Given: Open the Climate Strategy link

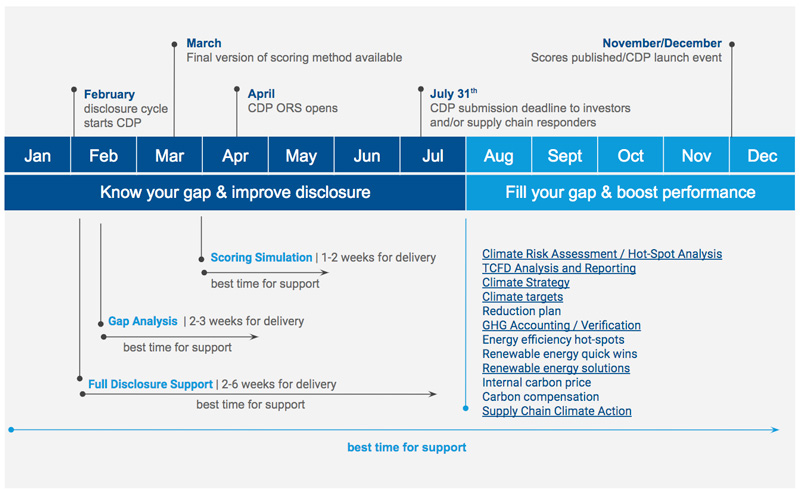Looking at the screenshot, I should point(525,283).
